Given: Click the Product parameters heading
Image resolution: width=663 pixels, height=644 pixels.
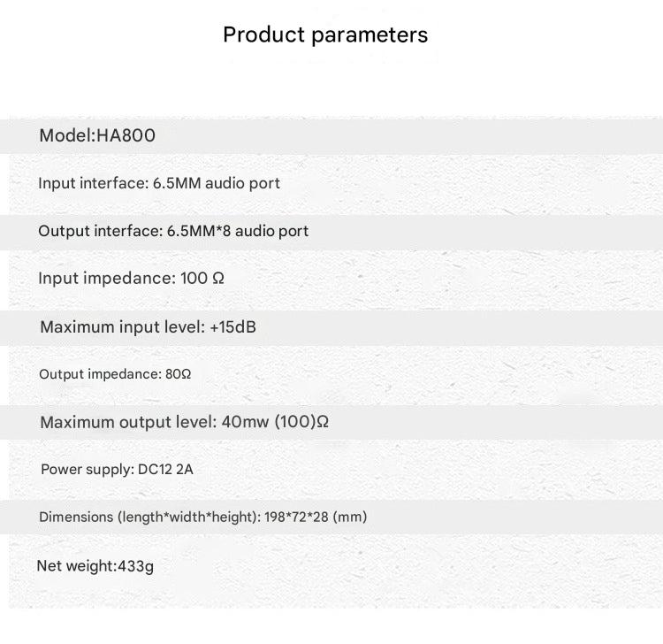Looking at the screenshot, I should (x=325, y=34).
